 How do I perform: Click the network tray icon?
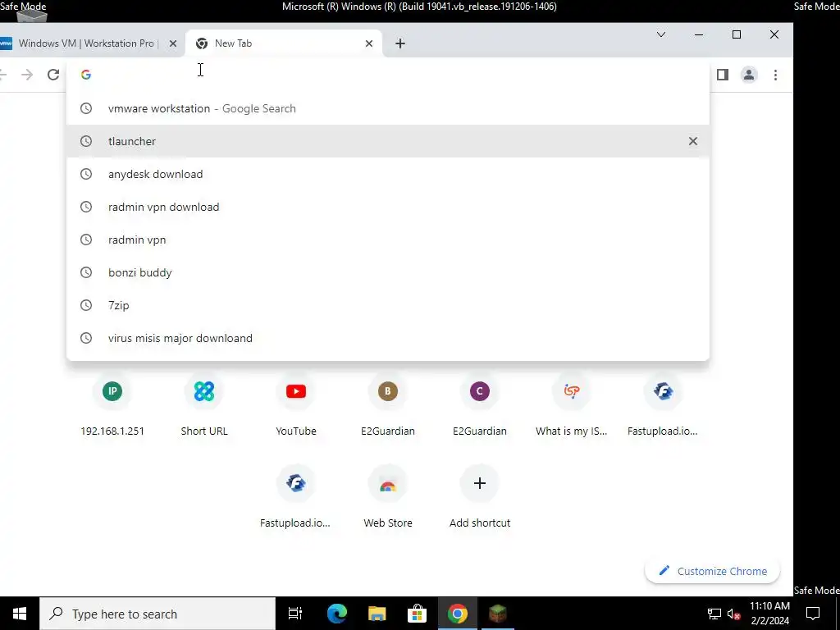tap(714, 614)
